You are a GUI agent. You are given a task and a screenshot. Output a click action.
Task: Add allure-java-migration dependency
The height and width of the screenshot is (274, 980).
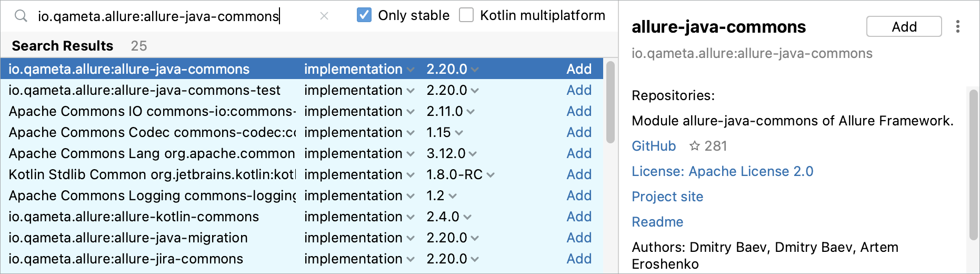tap(579, 238)
